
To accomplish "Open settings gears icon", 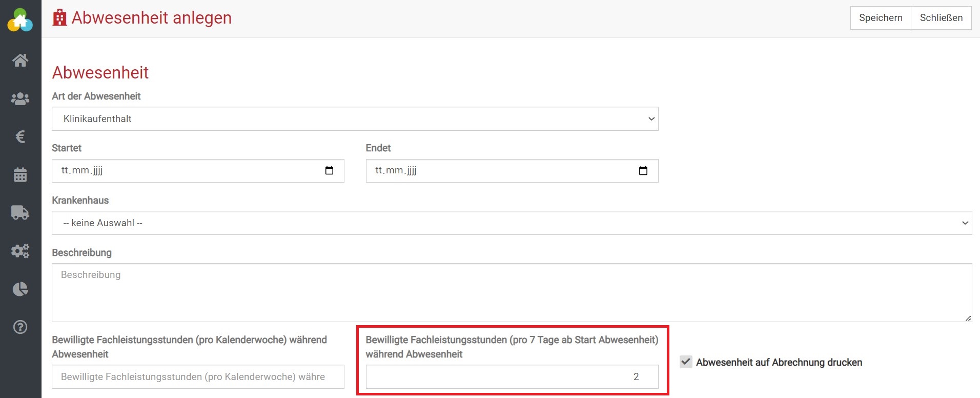I will pos(20,251).
